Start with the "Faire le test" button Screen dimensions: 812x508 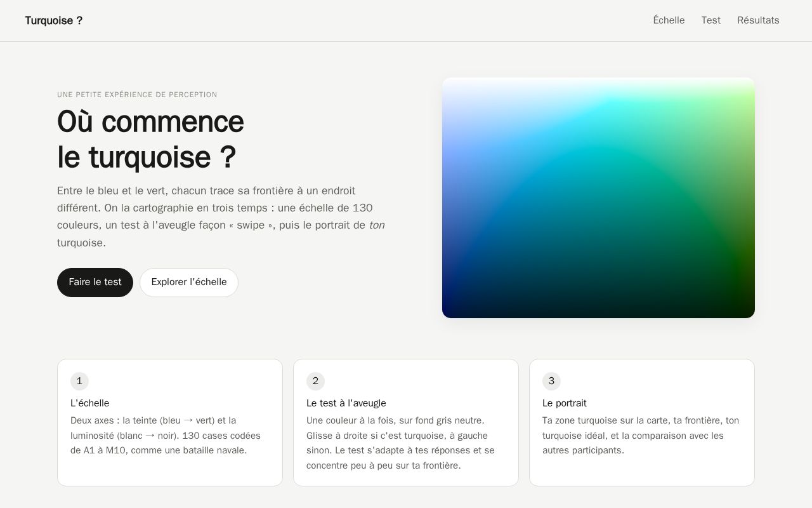tap(95, 283)
